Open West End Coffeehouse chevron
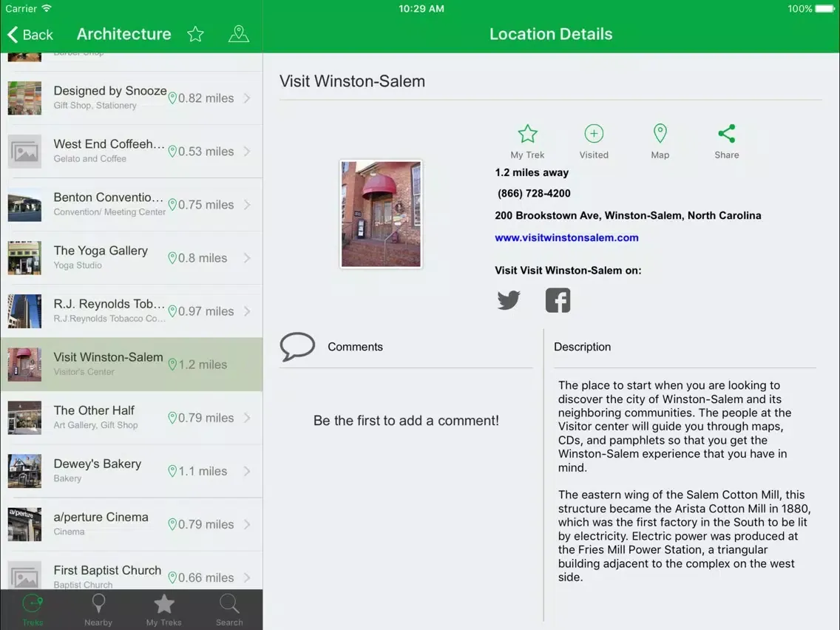 click(247, 151)
